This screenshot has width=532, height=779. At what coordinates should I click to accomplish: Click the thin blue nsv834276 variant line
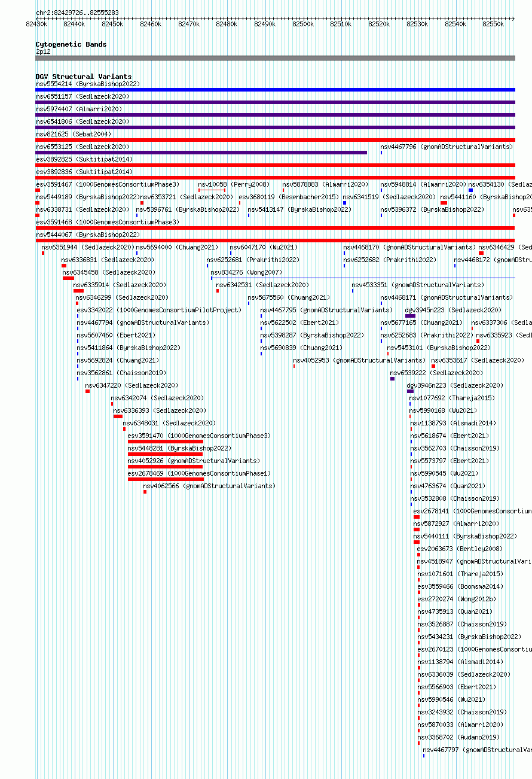(363, 278)
